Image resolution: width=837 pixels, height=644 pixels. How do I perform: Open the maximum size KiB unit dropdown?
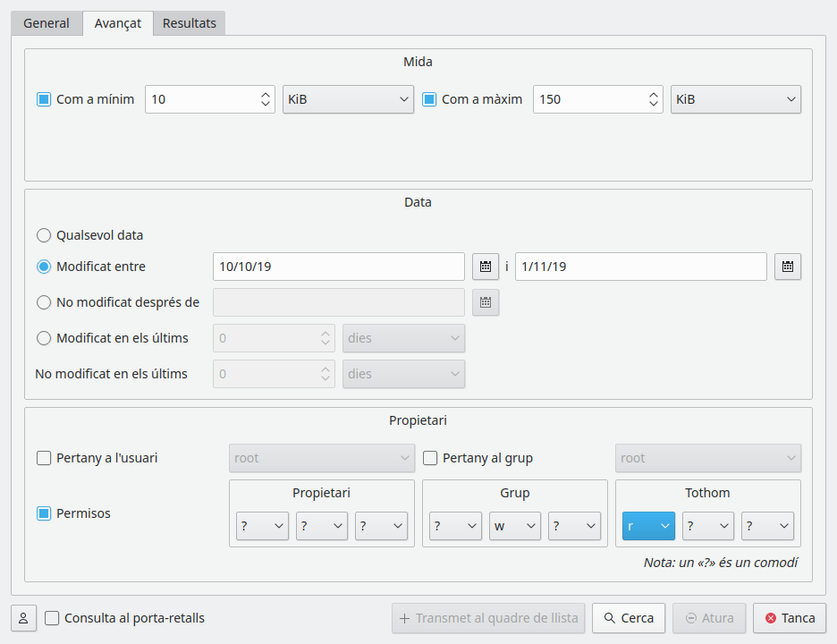735,99
